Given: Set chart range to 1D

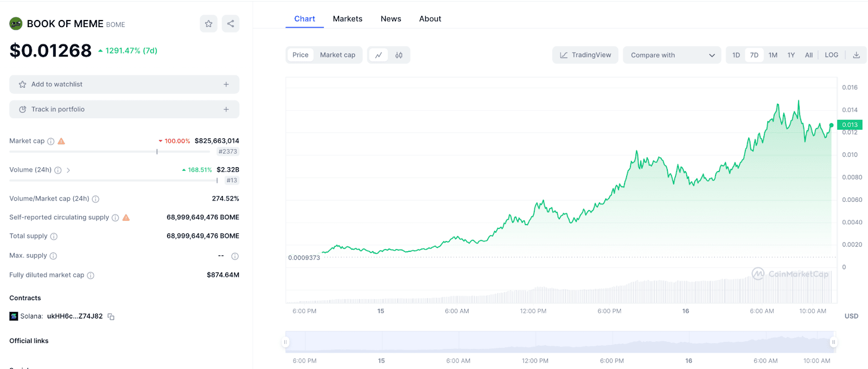Looking at the screenshot, I should 736,55.
